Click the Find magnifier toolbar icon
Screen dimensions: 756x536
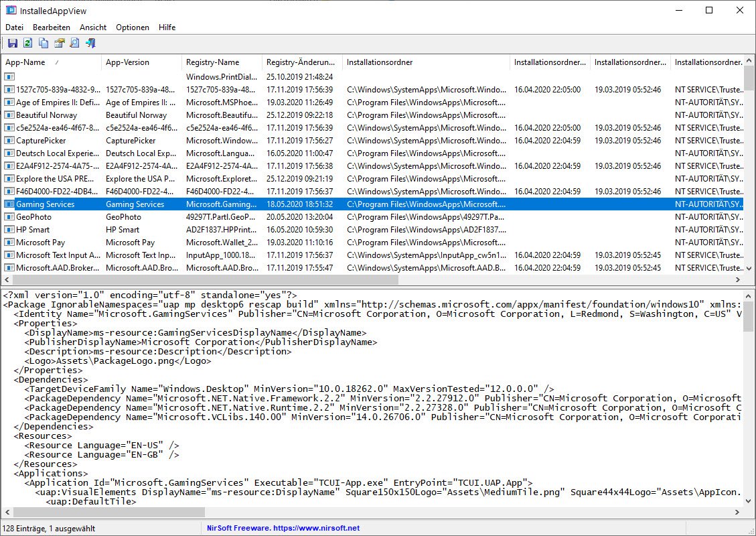[x=74, y=44]
